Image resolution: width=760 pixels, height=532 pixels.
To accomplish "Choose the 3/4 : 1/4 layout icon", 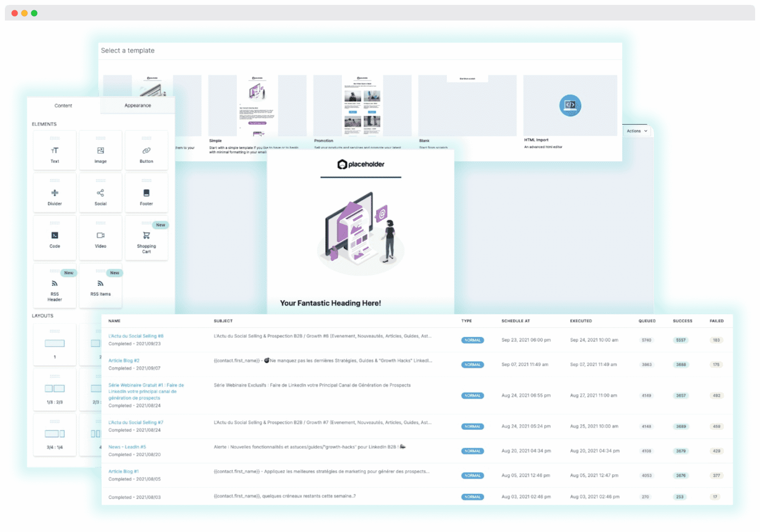I will 55,433.
